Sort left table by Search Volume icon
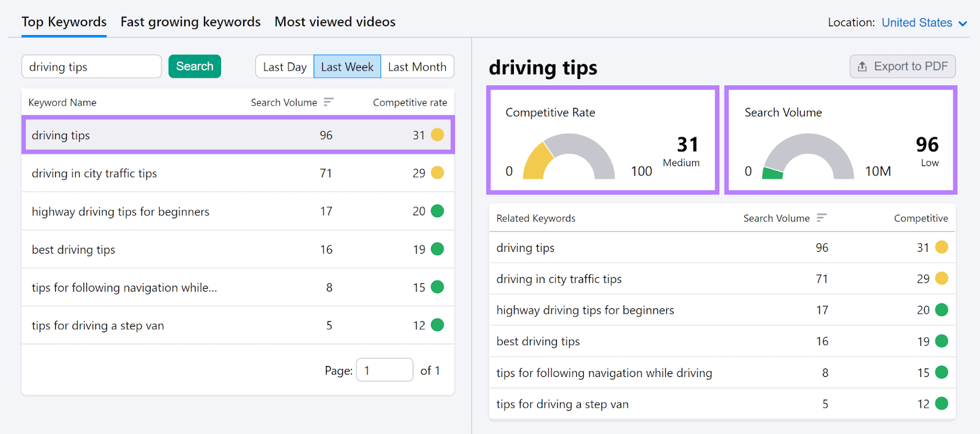Viewport: 980px width, 434px height. click(x=329, y=102)
